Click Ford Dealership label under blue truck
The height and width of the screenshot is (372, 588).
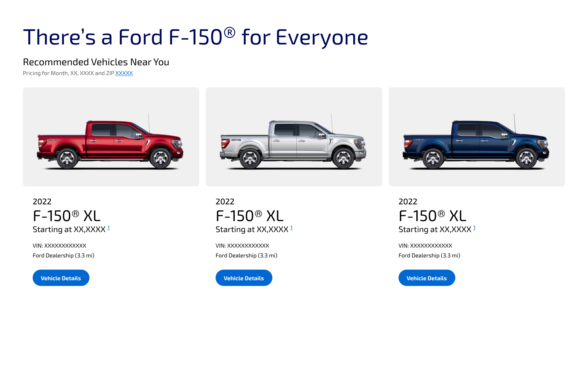(429, 255)
